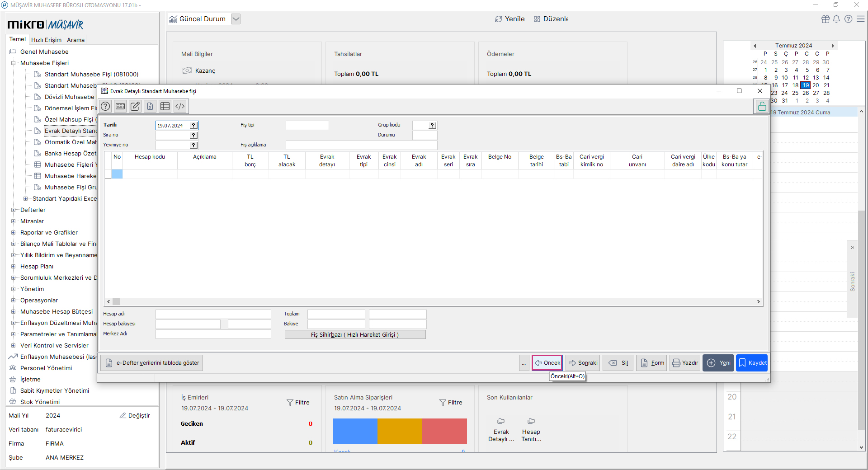Open the notifications bell icon

point(836,19)
